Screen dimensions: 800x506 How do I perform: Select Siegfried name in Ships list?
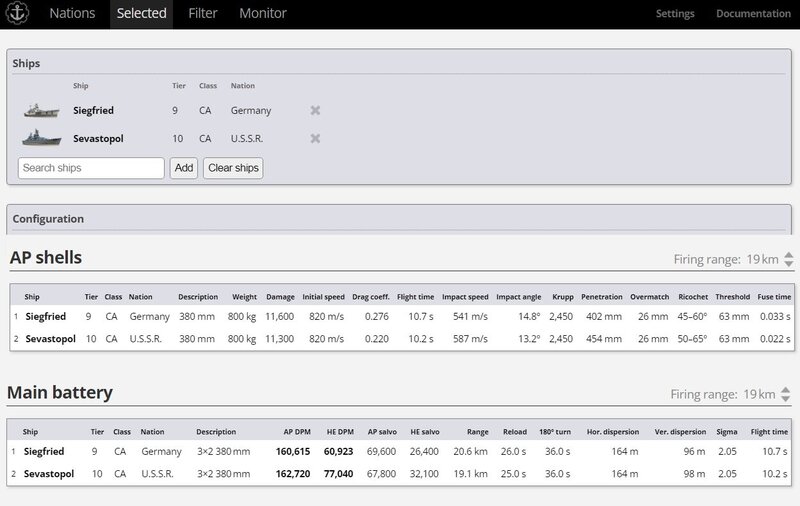(x=93, y=110)
